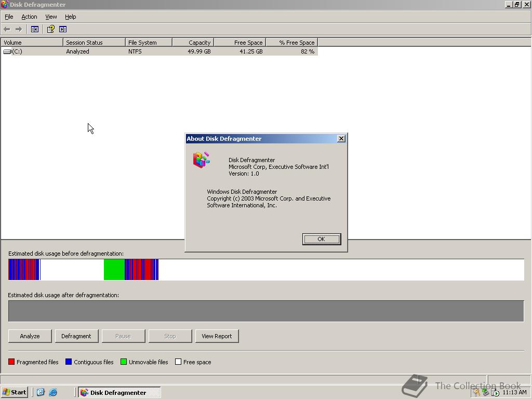Launch Internet Explorer from quick launch
Viewport: 532px width, 399px height.
[x=53, y=392]
